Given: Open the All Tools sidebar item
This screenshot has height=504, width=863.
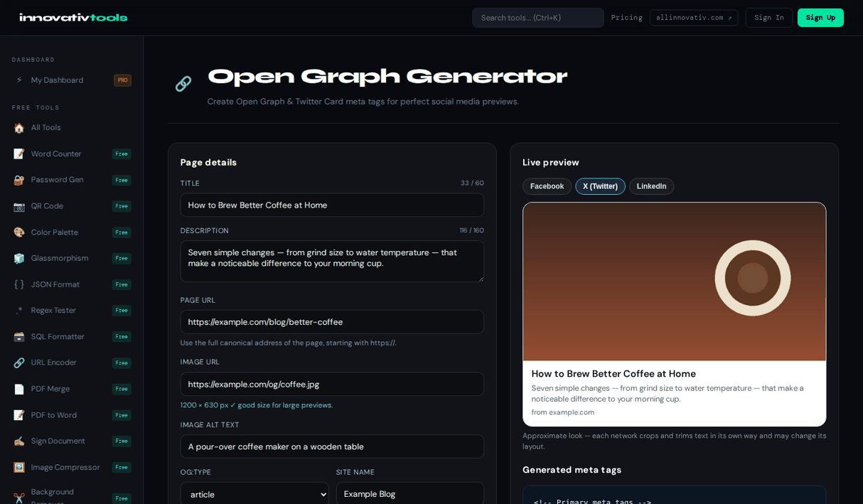Looking at the screenshot, I should 72,128.
